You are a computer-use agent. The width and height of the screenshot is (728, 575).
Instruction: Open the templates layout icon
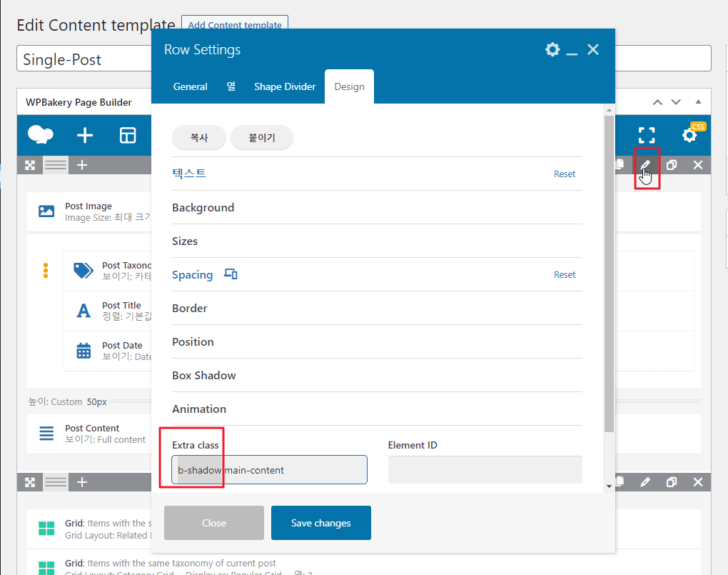[128, 135]
